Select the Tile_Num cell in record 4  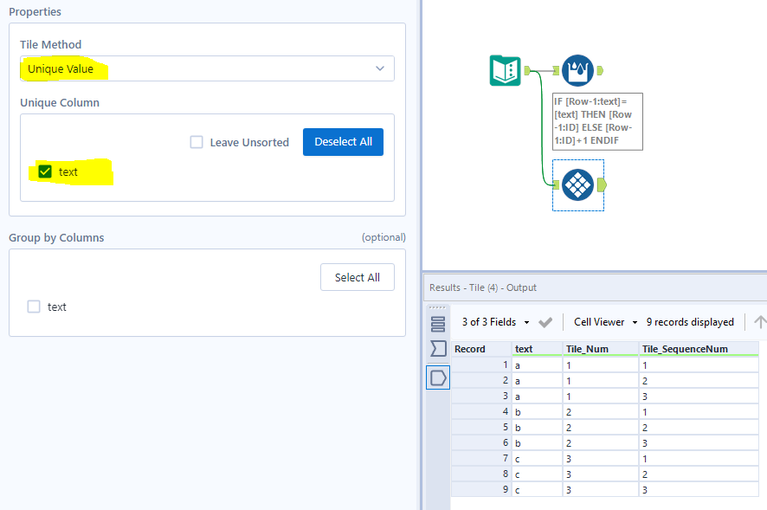click(x=601, y=412)
